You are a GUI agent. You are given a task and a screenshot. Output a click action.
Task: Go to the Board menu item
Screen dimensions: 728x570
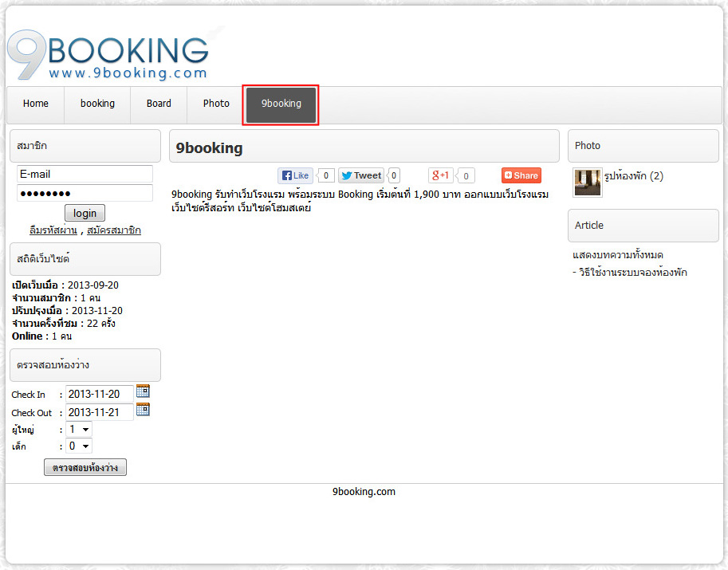pyautogui.click(x=159, y=104)
